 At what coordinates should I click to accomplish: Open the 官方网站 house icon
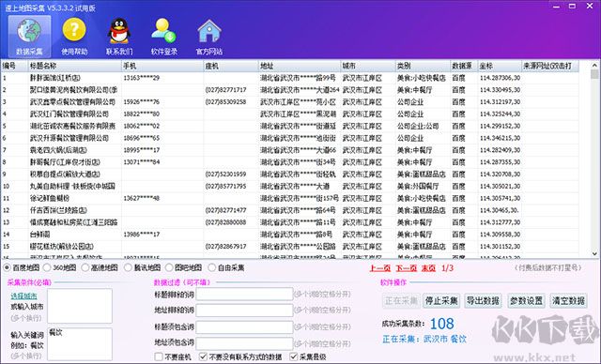pyautogui.click(x=209, y=37)
